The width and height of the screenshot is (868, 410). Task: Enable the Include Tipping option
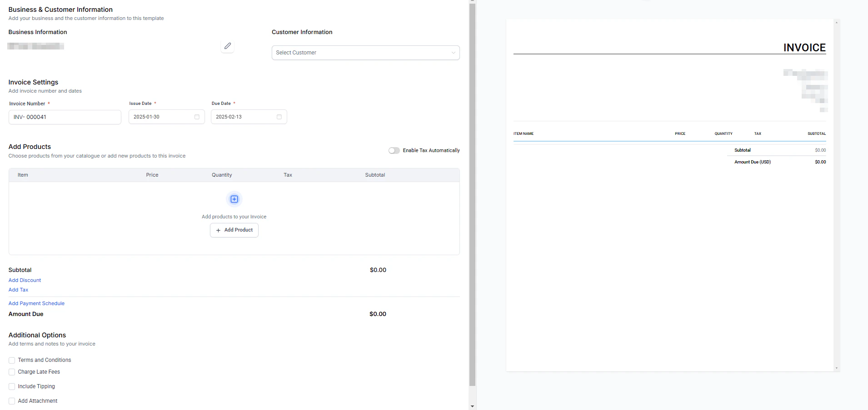[x=11, y=386]
